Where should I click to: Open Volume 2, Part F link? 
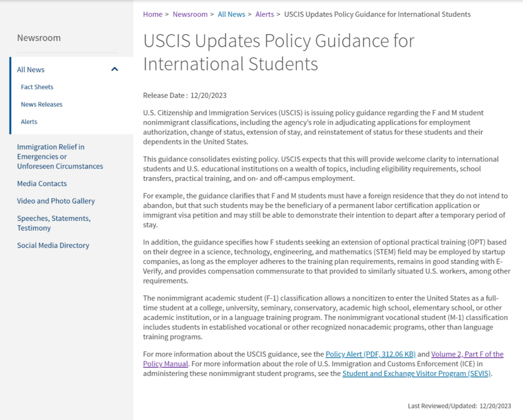(467, 354)
